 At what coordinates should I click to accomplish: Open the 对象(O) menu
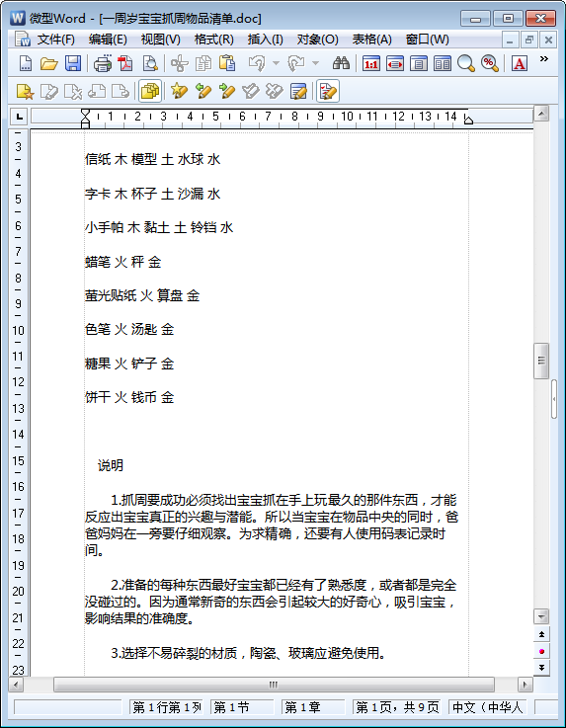point(318,40)
